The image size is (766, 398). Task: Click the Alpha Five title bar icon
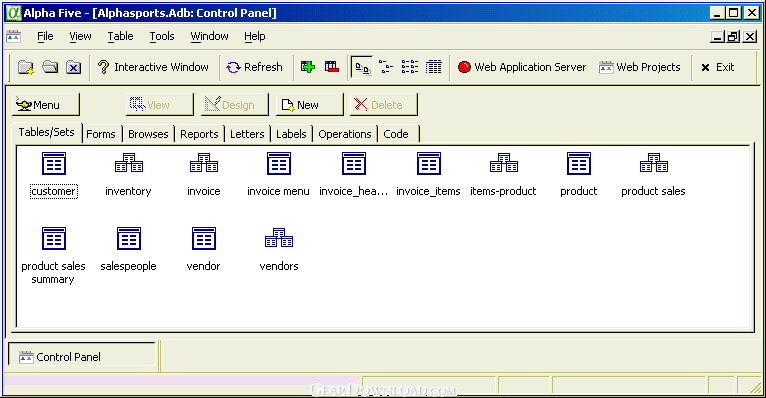(x=14, y=13)
